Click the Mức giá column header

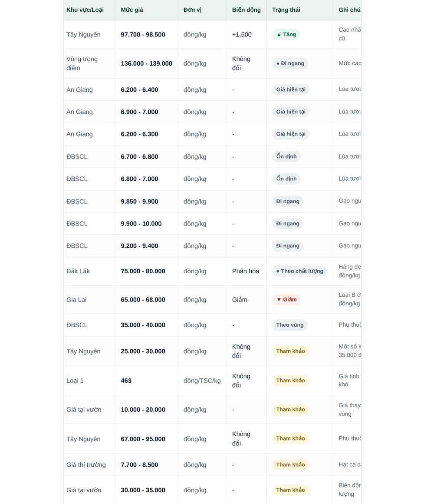tap(132, 10)
